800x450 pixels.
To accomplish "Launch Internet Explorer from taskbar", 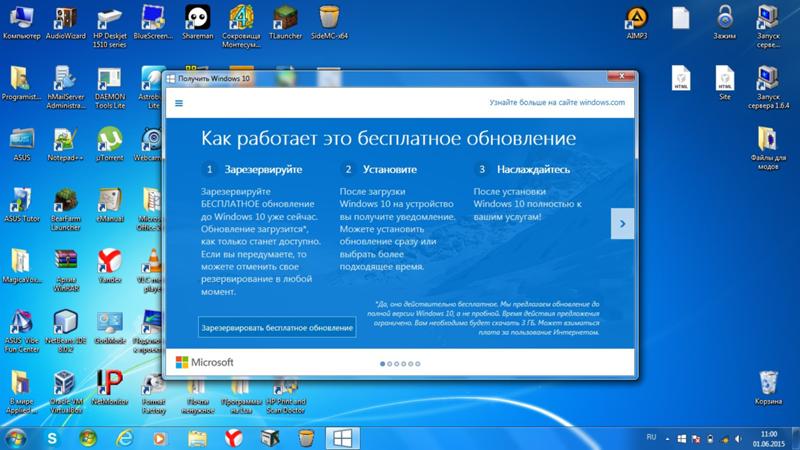I will pyautogui.click(x=124, y=438).
